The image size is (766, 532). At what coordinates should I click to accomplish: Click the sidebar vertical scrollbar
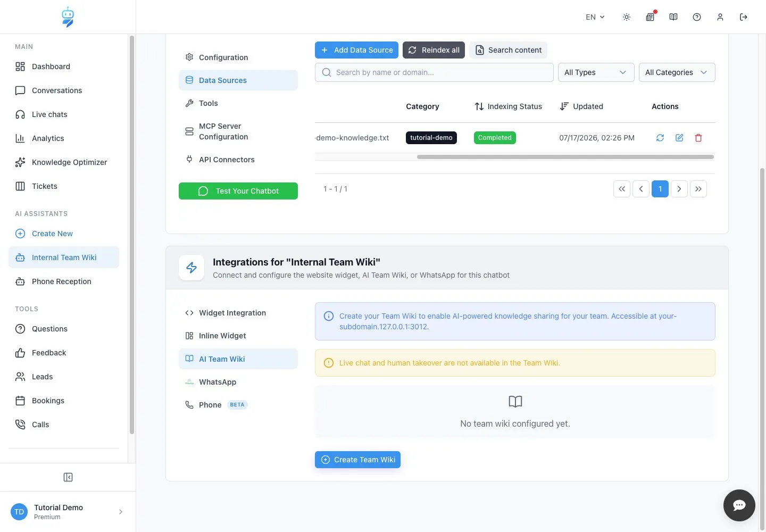[x=132, y=235]
